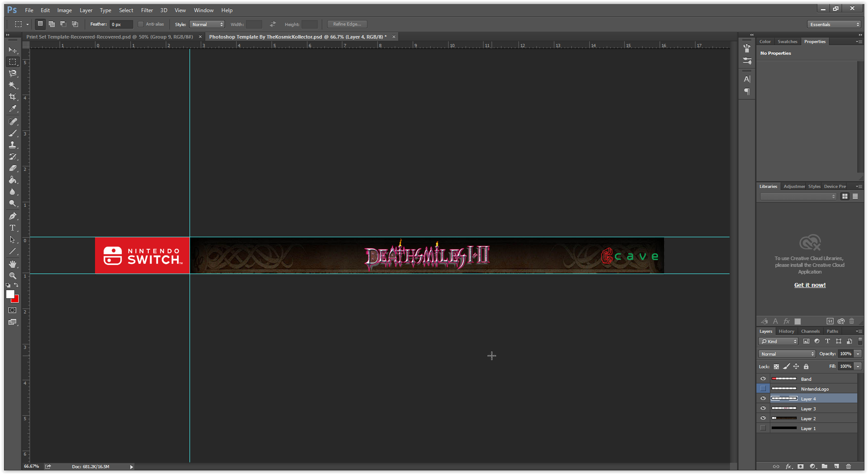The image size is (868, 474).
Task: Click the Refine Edge button
Action: point(346,24)
